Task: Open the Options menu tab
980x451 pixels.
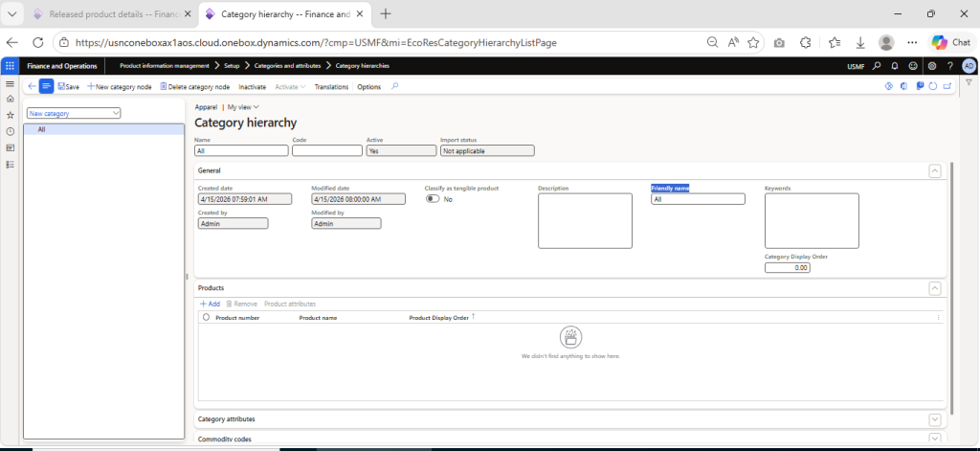Action: [368, 87]
